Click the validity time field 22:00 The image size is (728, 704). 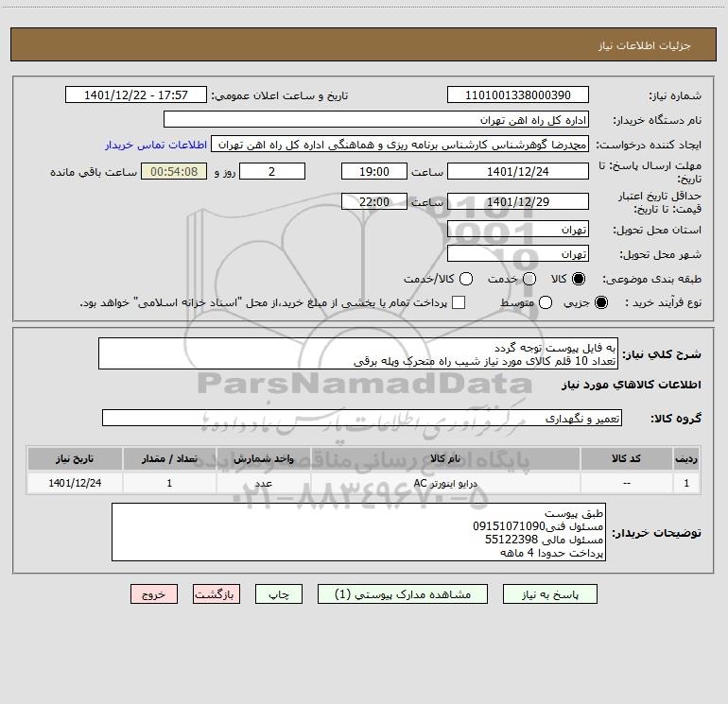[374, 201]
